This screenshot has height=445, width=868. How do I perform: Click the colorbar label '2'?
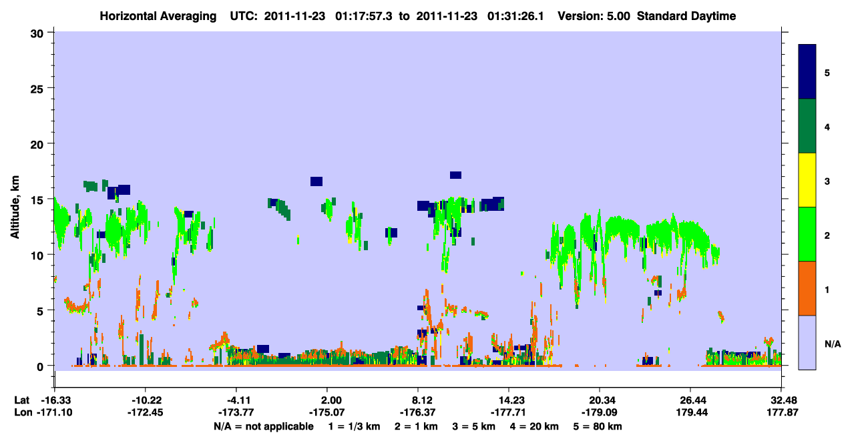pos(827,235)
